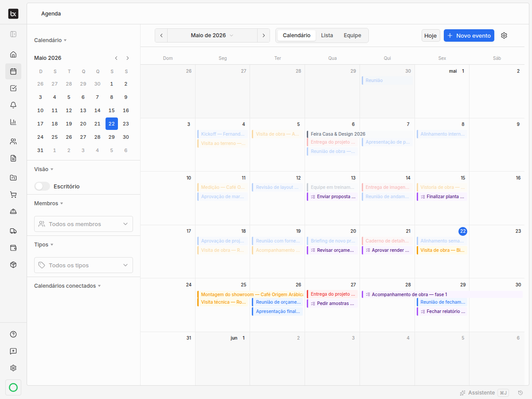Open the Aprovar render task on day 21
Viewport: 532px width, 399px height.
pos(387,250)
